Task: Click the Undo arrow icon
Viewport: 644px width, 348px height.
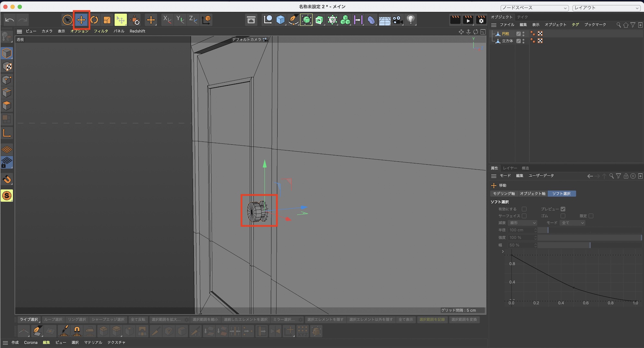Action: pos(10,20)
